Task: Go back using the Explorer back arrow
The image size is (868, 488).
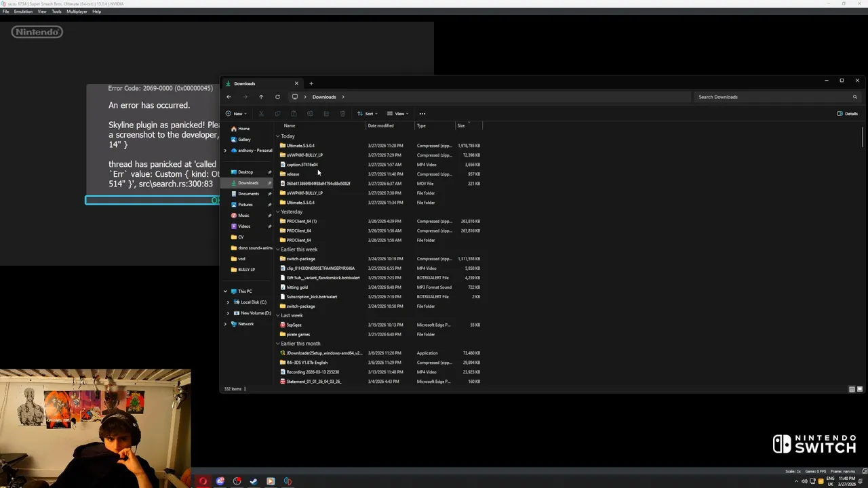Action: point(229,97)
